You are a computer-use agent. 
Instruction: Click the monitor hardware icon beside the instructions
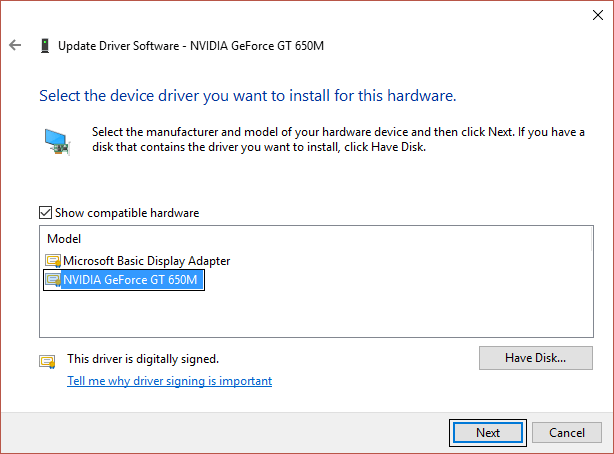tap(57, 141)
